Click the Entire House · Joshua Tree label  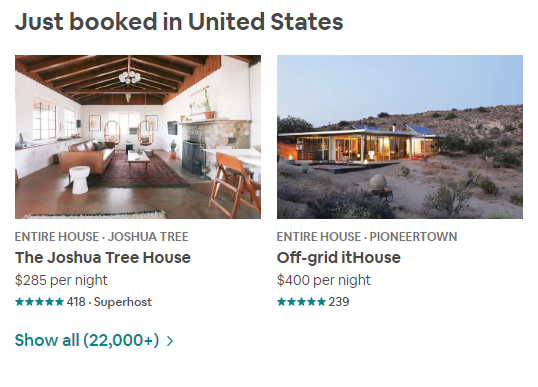[x=102, y=237]
